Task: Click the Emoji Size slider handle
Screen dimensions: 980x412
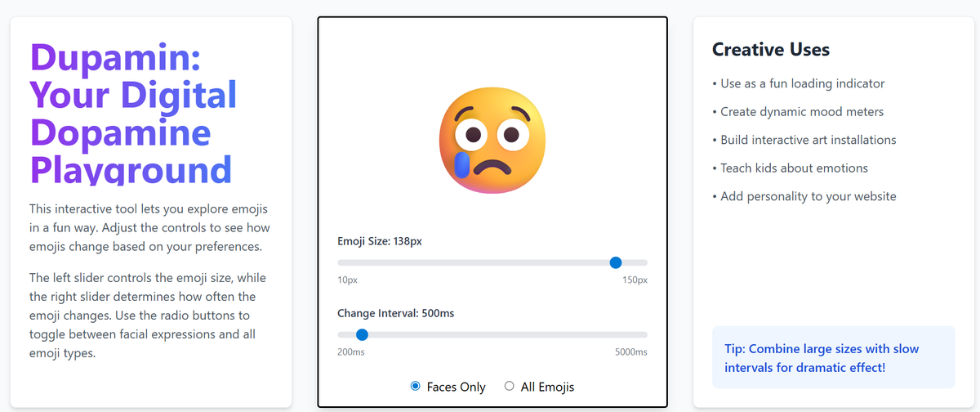Action: 616,262
